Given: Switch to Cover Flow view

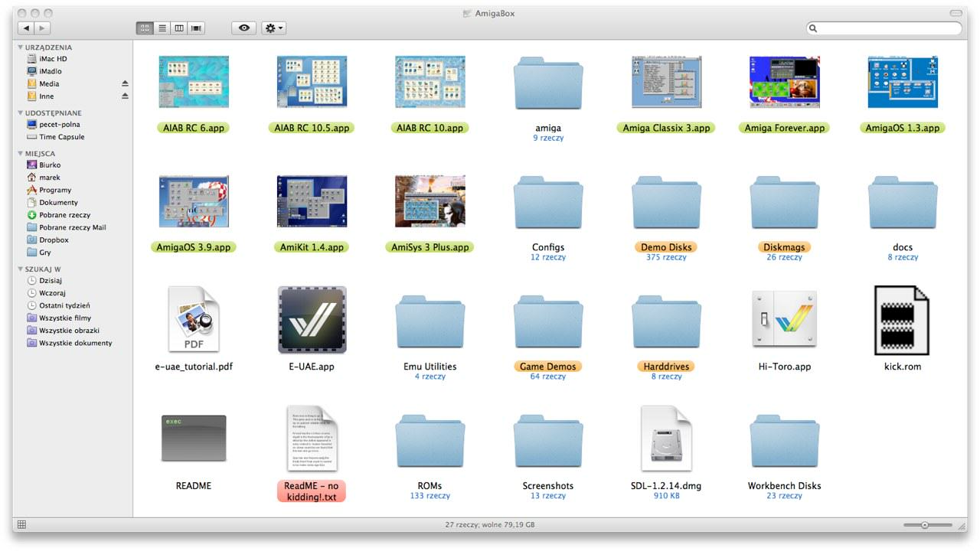Looking at the screenshot, I should [197, 28].
